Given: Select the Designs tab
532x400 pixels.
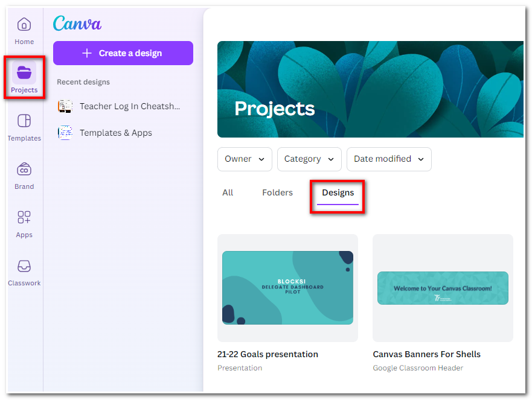Looking at the screenshot, I should 338,192.
